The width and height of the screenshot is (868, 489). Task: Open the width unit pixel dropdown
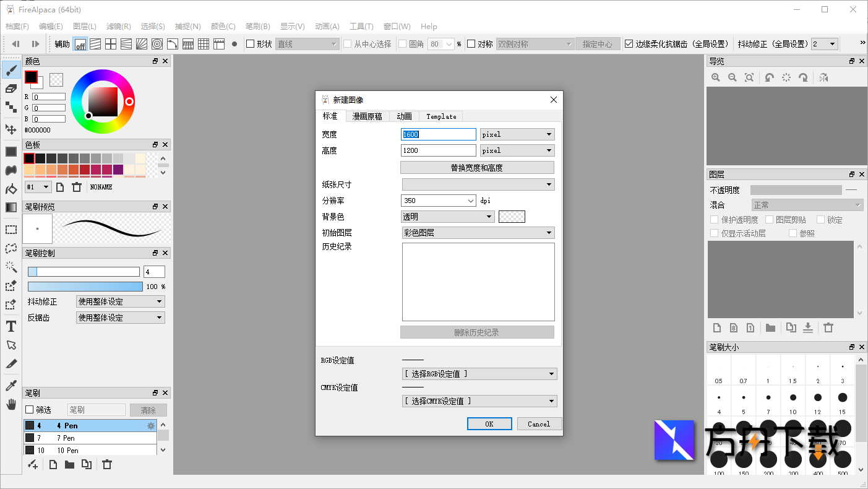coord(517,134)
